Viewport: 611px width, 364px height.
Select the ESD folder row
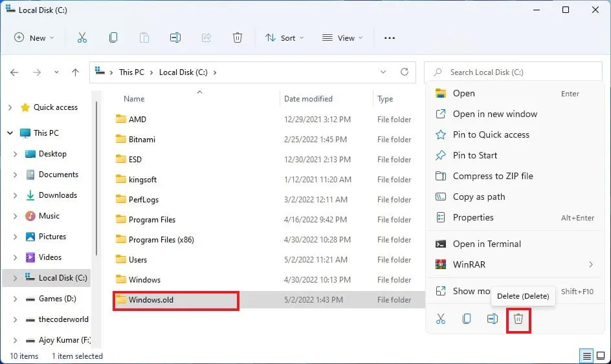pyautogui.click(x=269, y=159)
